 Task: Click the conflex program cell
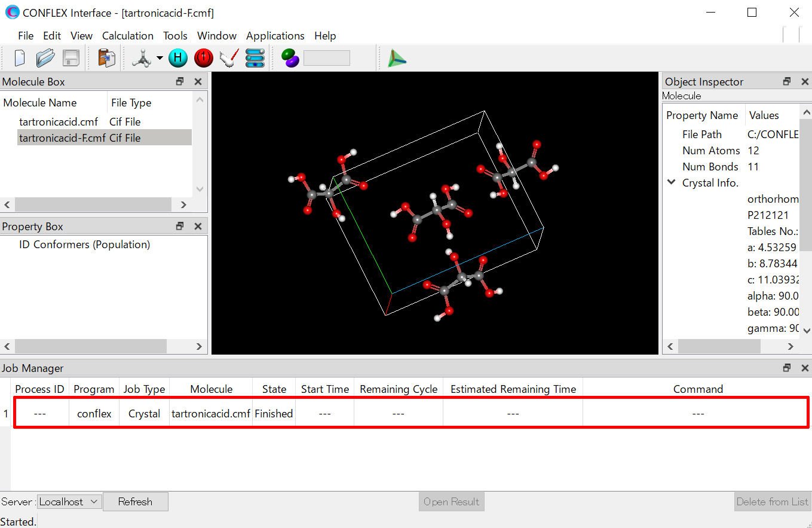pyautogui.click(x=94, y=414)
